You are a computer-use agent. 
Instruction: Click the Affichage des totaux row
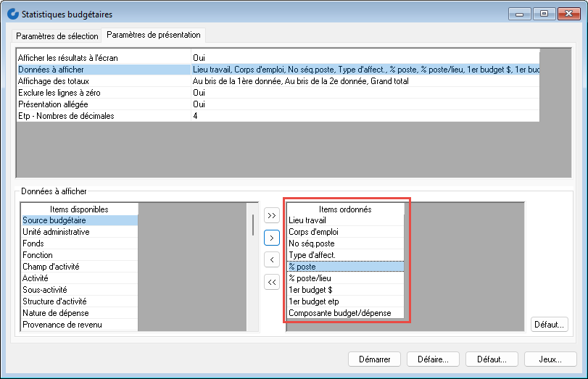click(x=103, y=81)
